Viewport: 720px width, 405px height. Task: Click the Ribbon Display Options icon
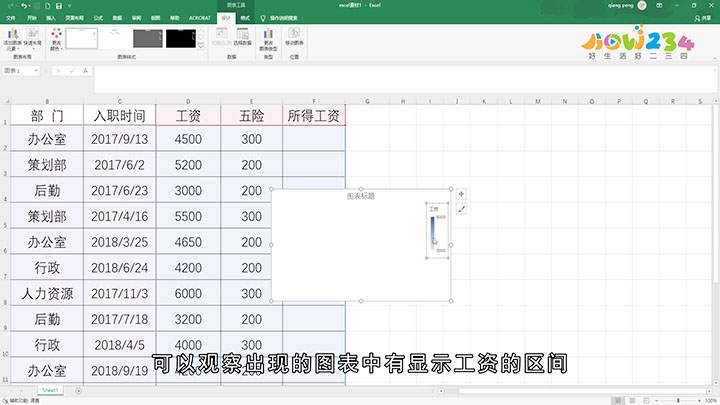(x=659, y=6)
